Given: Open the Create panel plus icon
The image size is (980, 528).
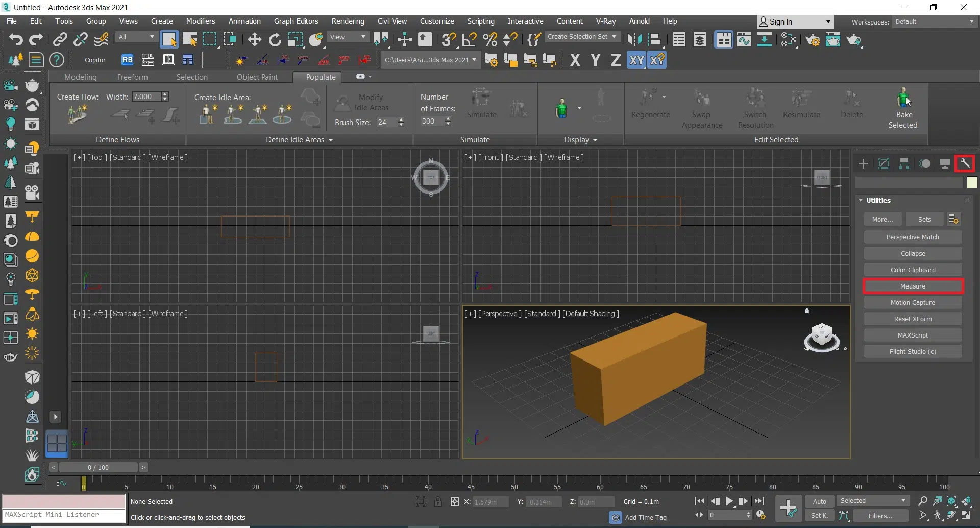Looking at the screenshot, I should click(x=863, y=163).
